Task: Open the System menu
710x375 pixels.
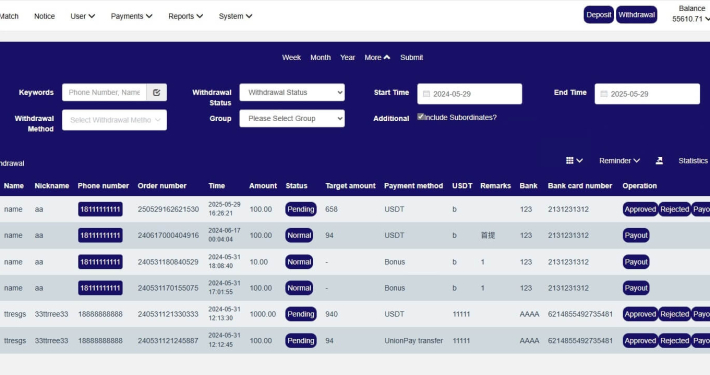Action: click(235, 16)
